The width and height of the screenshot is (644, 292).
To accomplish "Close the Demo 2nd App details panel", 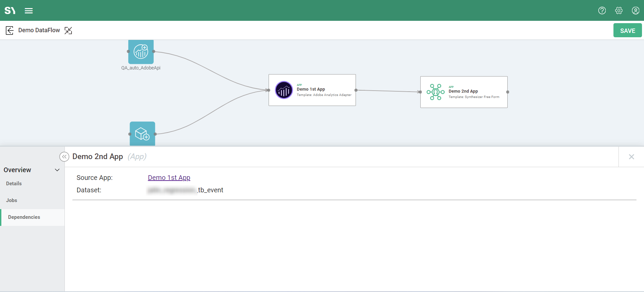I will (x=631, y=157).
